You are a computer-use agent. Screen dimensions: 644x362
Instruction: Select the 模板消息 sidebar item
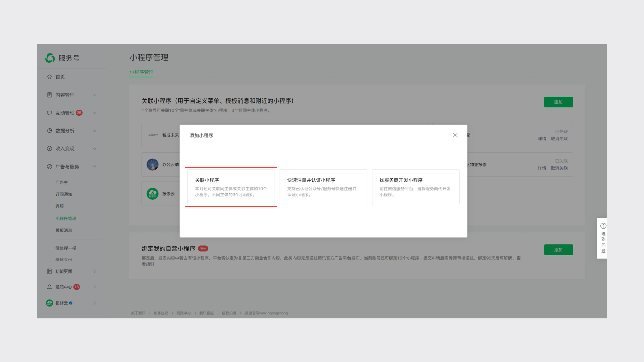pyautogui.click(x=64, y=230)
